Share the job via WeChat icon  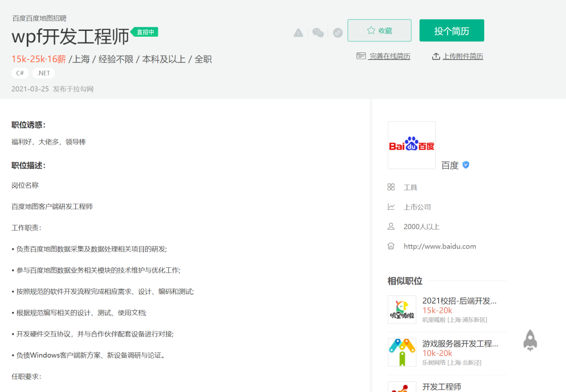pos(318,33)
